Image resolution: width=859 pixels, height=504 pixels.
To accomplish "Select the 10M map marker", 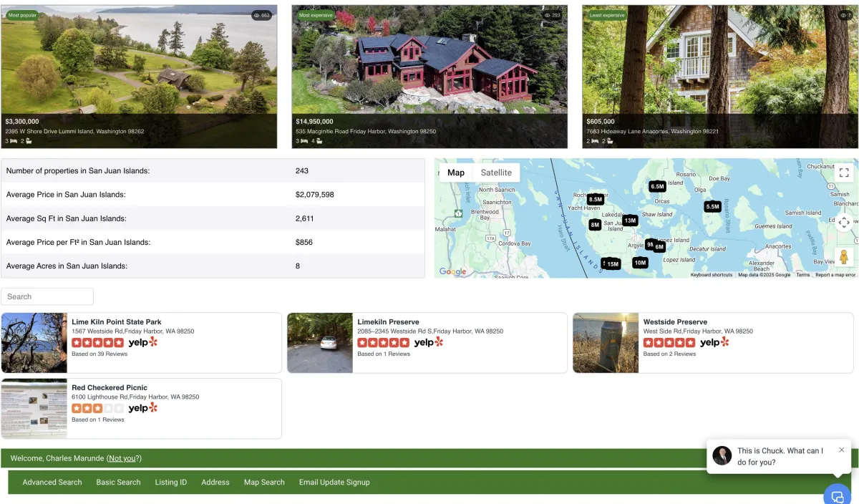I will point(640,263).
